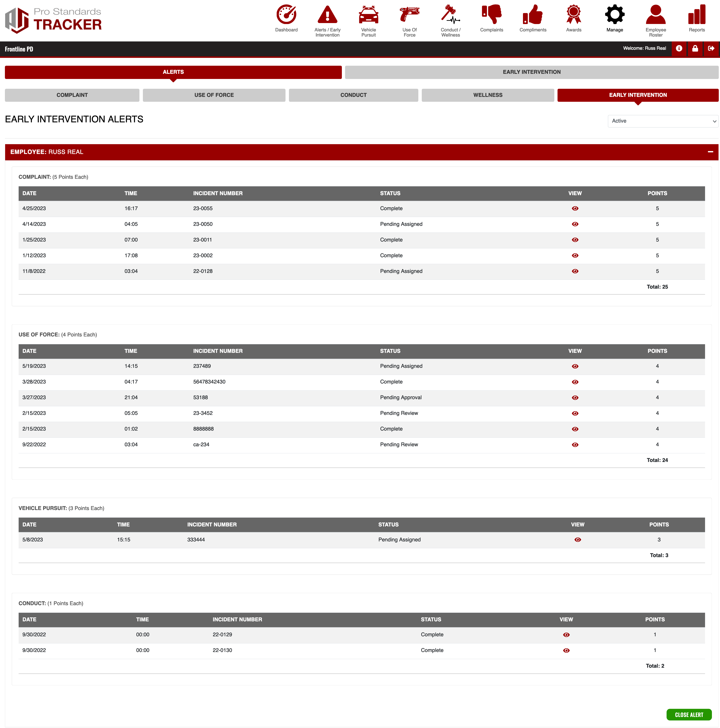The height and width of the screenshot is (728, 720).
Task: View complaint incident 23-0055 via eye icon
Action: click(575, 208)
